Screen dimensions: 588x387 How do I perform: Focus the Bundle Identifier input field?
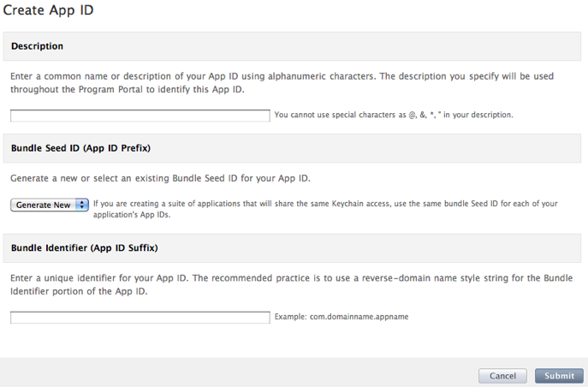140,318
